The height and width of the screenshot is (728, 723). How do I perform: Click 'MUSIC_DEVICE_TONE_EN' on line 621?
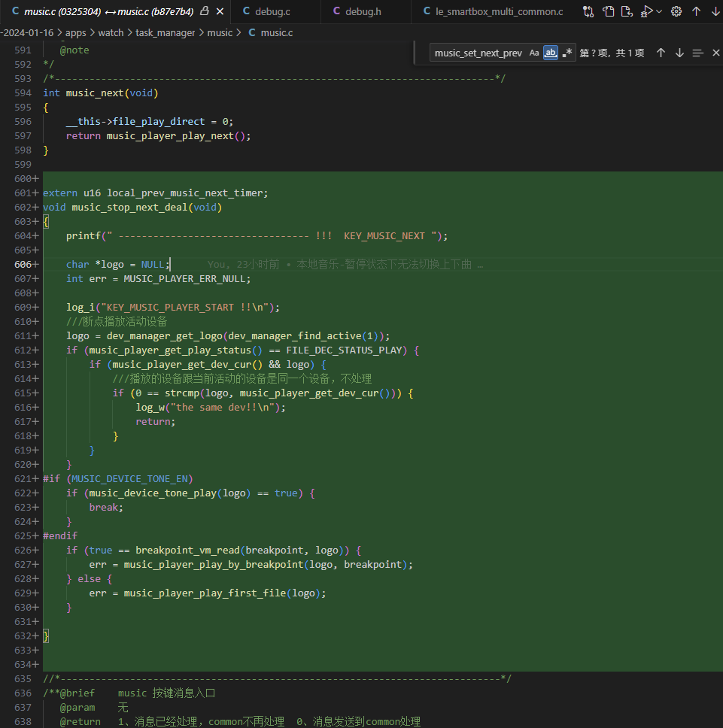(129, 479)
